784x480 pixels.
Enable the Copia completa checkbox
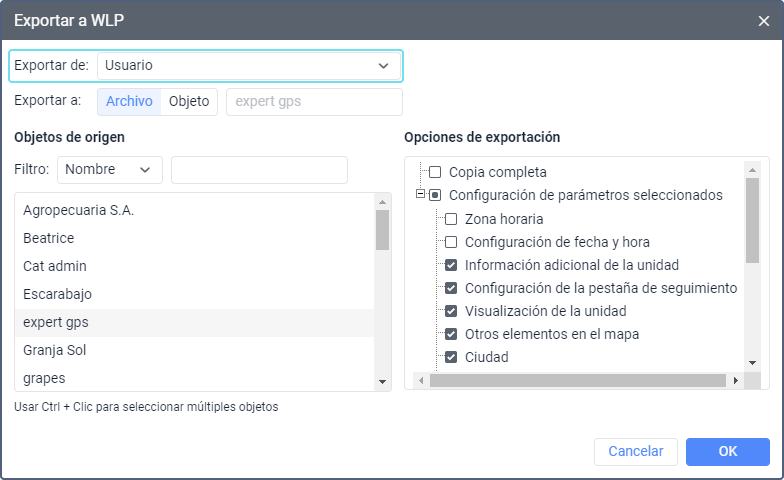[x=435, y=172]
